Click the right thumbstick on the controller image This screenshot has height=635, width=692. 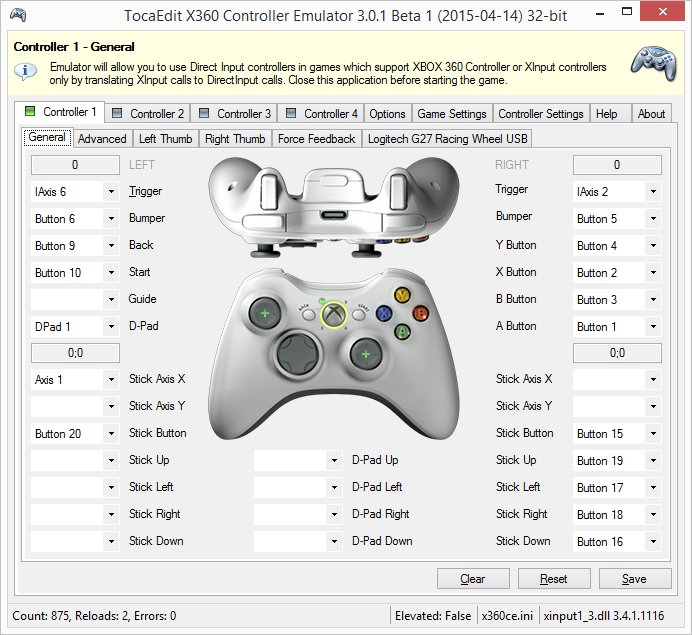366,354
